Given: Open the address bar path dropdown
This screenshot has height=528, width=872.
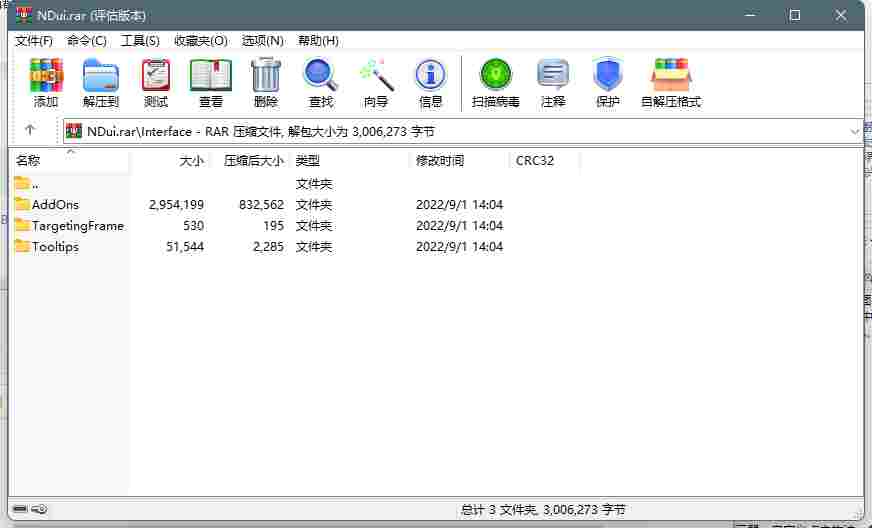Looking at the screenshot, I should [x=855, y=132].
